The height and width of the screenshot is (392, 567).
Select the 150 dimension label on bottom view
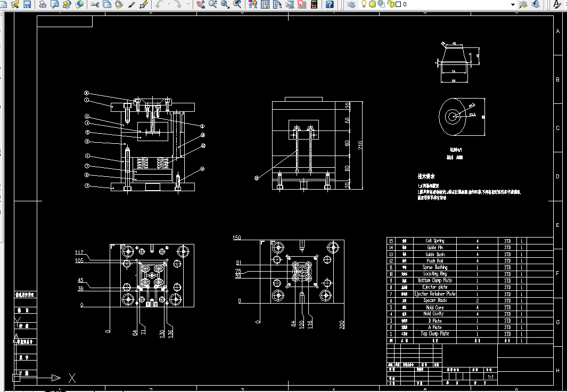(237, 238)
